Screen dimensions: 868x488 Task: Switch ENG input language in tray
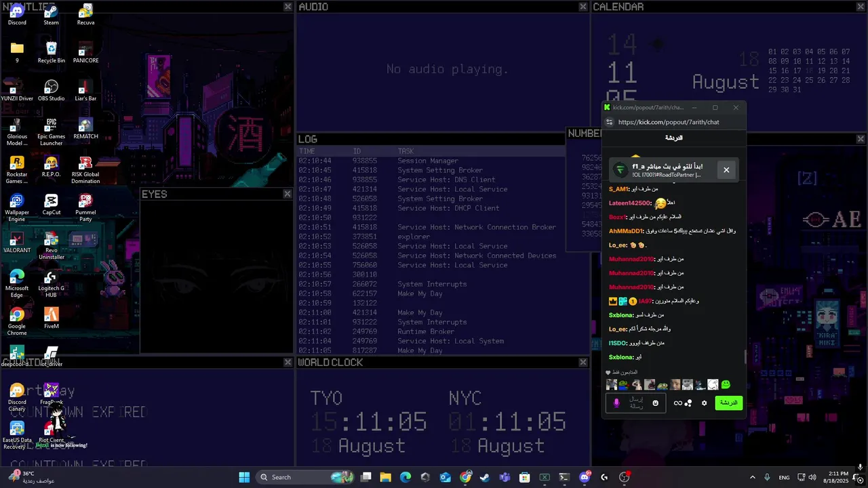coord(785,477)
